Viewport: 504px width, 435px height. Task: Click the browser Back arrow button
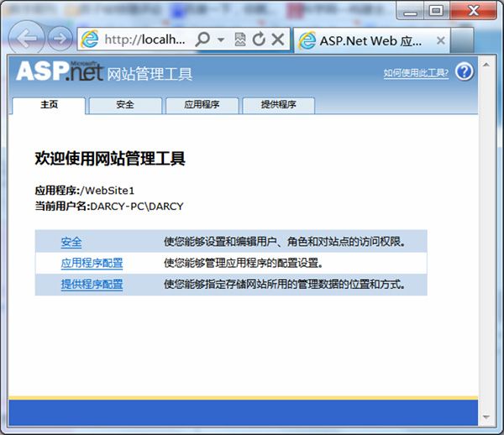click(26, 38)
